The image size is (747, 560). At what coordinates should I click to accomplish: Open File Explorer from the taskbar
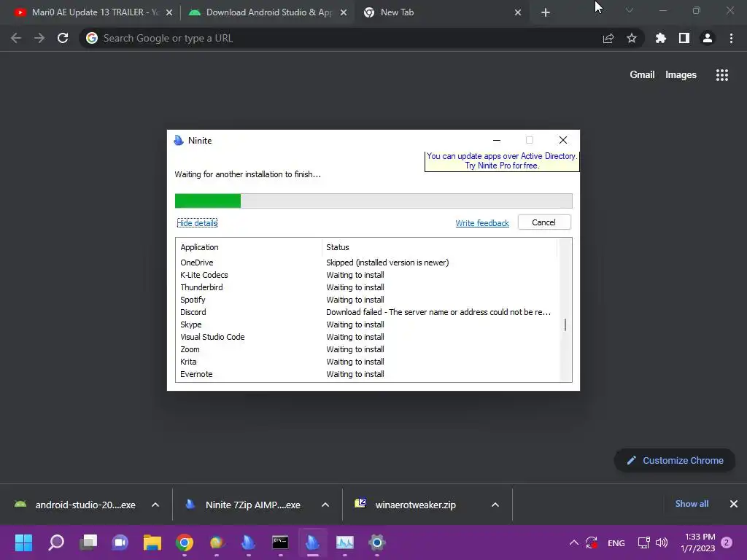point(152,542)
